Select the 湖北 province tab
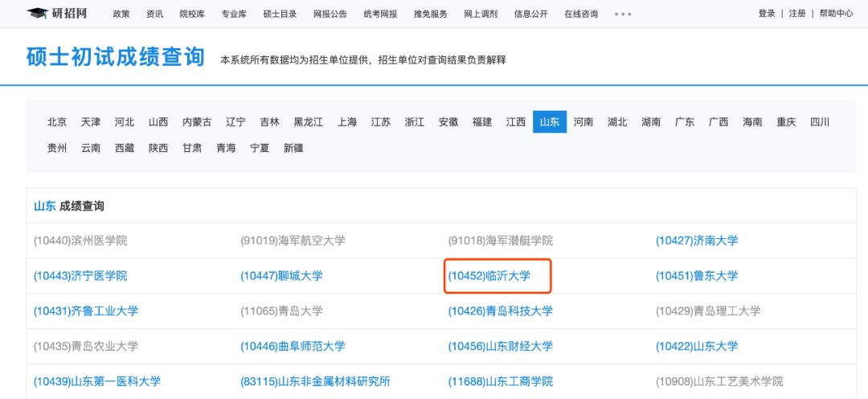The height and width of the screenshot is (399, 868). click(617, 122)
